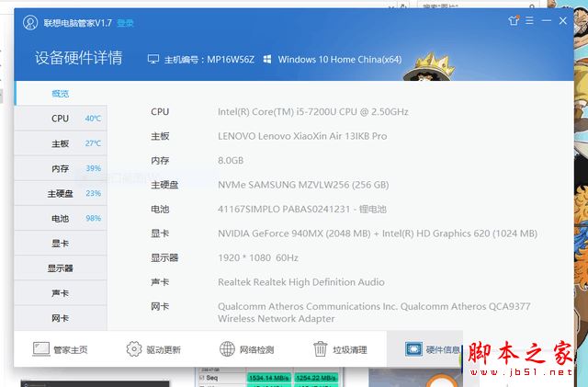Click the Lenovo XiaoXin Air 13IKB Pro text
The image size is (588, 387).
pyautogui.click(x=302, y=136)
